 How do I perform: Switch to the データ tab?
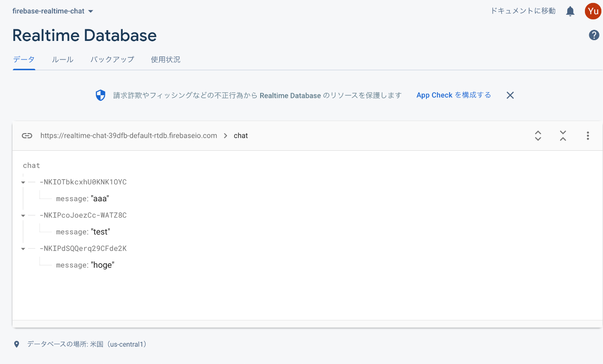[x=24, y=59]
